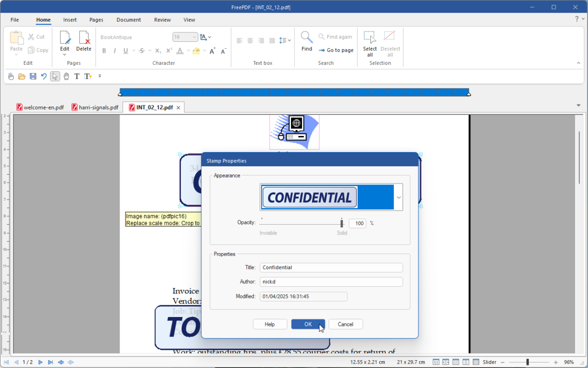
Task: Confirm stamp properties with OK
Action: (x=308, y=324)
